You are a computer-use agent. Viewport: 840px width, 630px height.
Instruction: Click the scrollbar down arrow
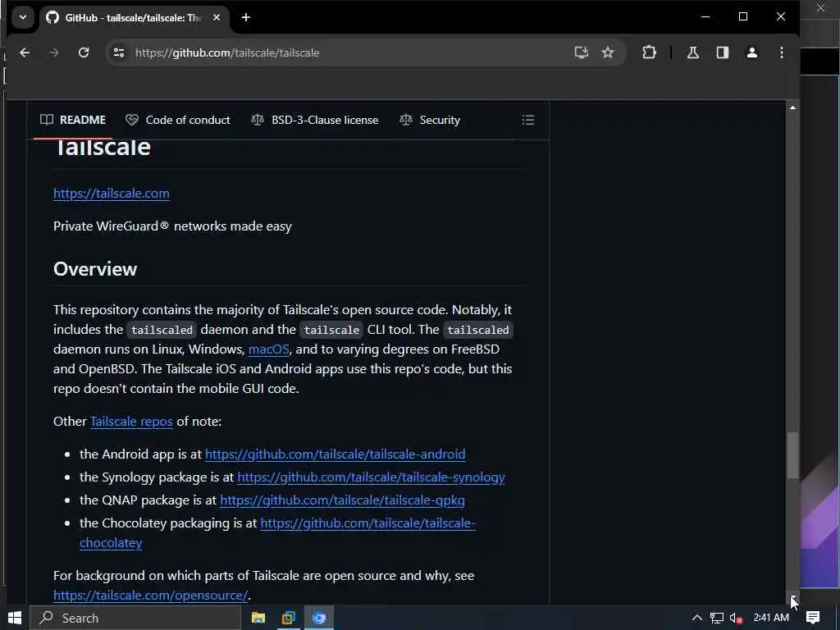pyautogui.click(x=792, y=598)
